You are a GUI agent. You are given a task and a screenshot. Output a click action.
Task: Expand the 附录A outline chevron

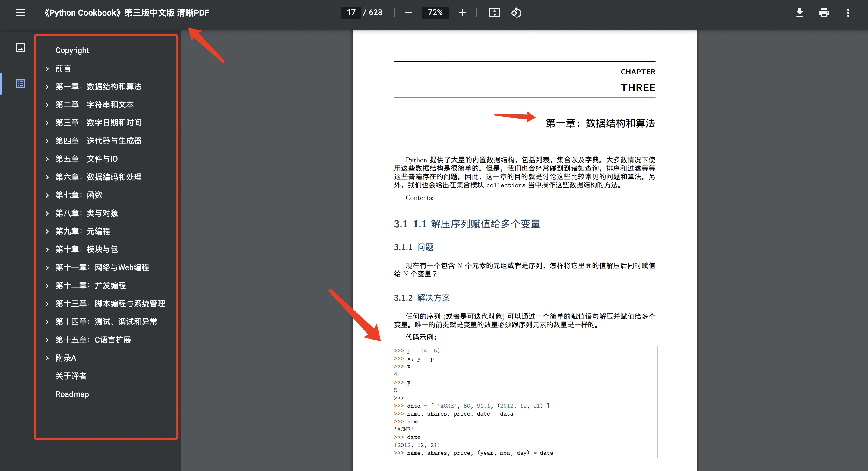47,358
